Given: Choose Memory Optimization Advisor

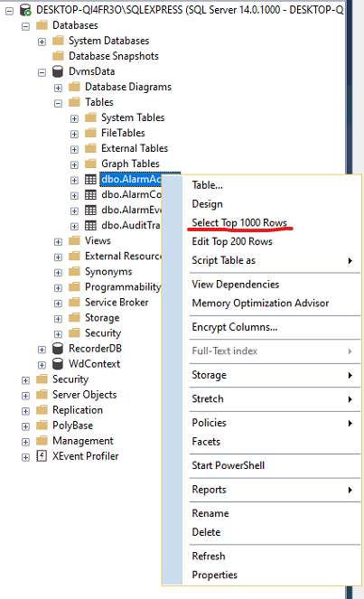Looking at the screenshot, I should click(260, 303).
